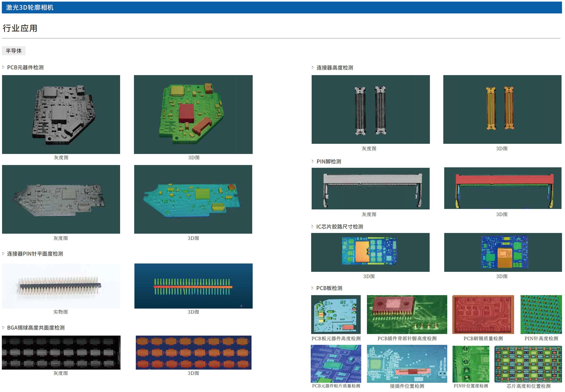Image resolution: width=565 pixels, height=392 pixels.
Task: Click the BGA锡球高度共面度检测 section label
Action: click(x=36, y=328)
